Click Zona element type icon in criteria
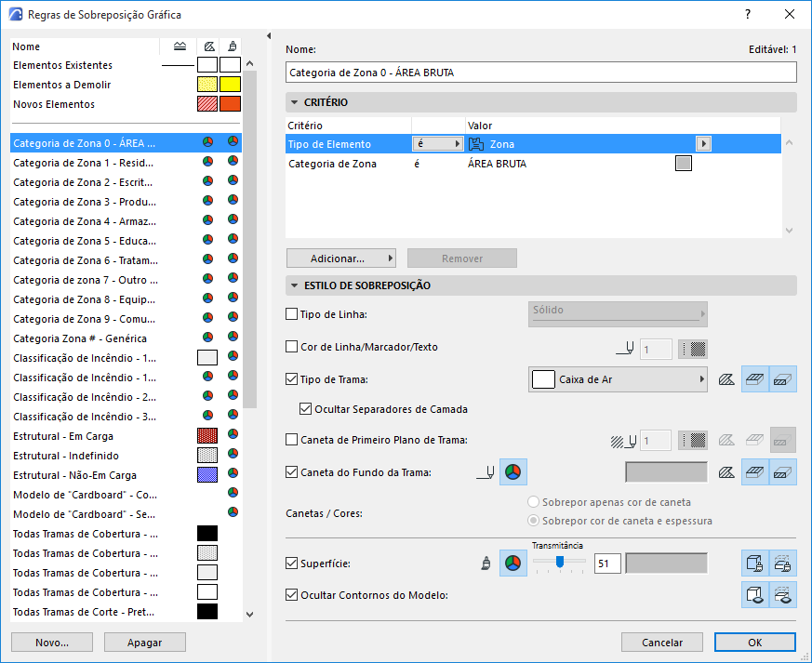The height and width of the screenshot is (663, 812). pyautogui.click(x=476, y=144)
